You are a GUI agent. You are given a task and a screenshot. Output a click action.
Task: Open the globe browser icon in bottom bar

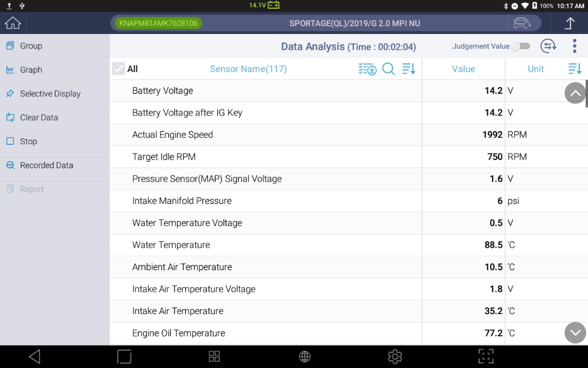click(305, 356)
